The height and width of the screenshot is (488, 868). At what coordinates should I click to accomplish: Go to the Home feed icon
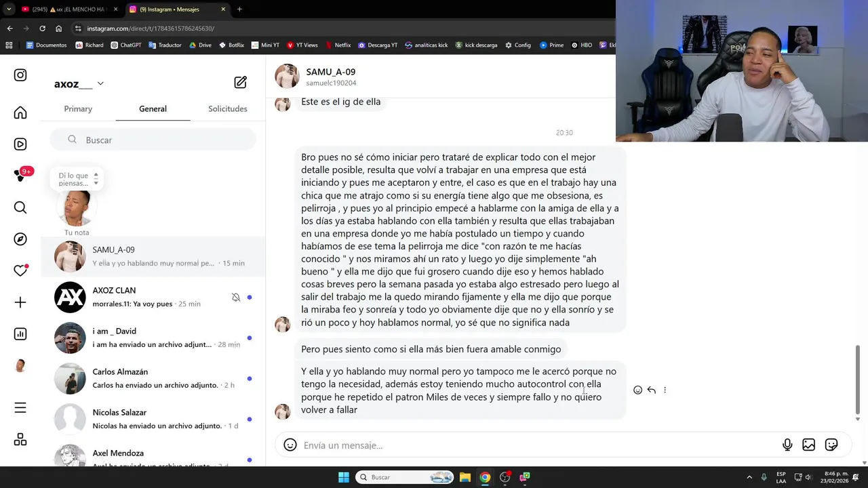tap(20, 113)
